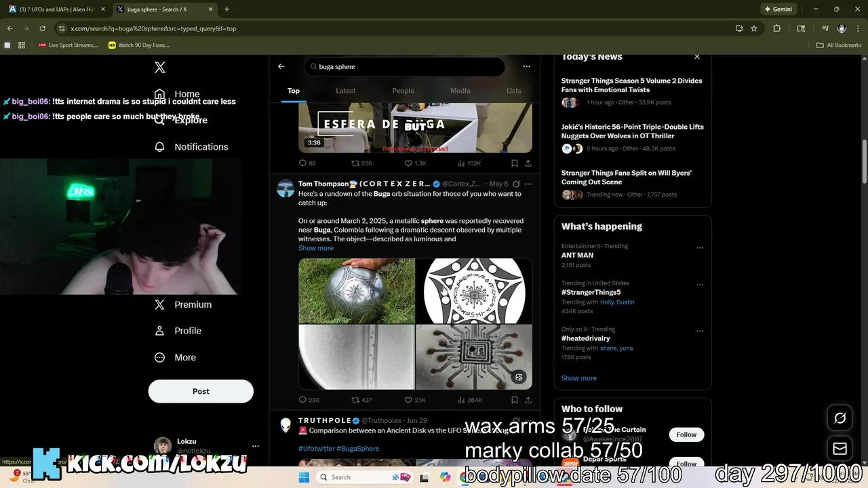Open TRUTHPOLE profile name
Viewport: 868px width, 488px height.
[x=324, y=420]
